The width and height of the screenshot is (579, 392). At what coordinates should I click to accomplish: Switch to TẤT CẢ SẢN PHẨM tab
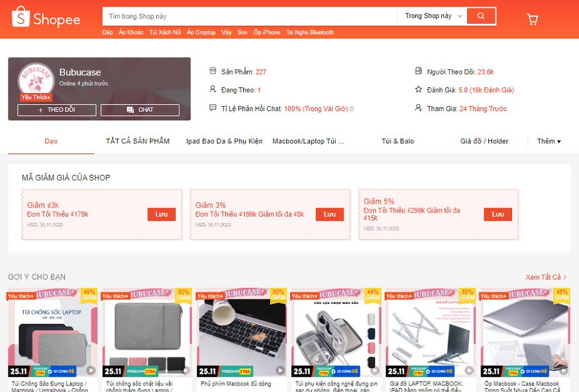[138, 141]
